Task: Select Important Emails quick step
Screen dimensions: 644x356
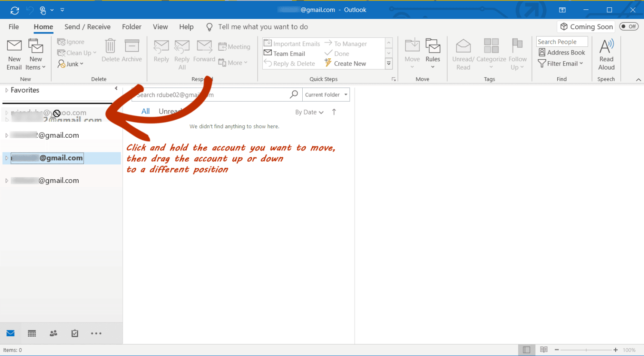Action: pyautogui.click(x=292, y=43)
